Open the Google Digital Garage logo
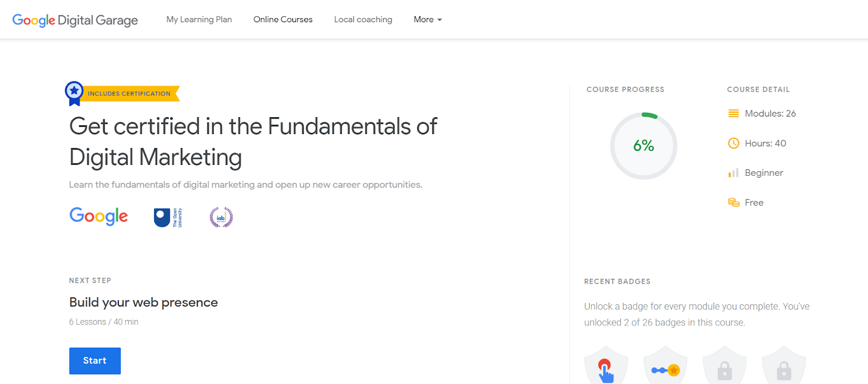This screenshot has width=868, height=384. point(75,20)
